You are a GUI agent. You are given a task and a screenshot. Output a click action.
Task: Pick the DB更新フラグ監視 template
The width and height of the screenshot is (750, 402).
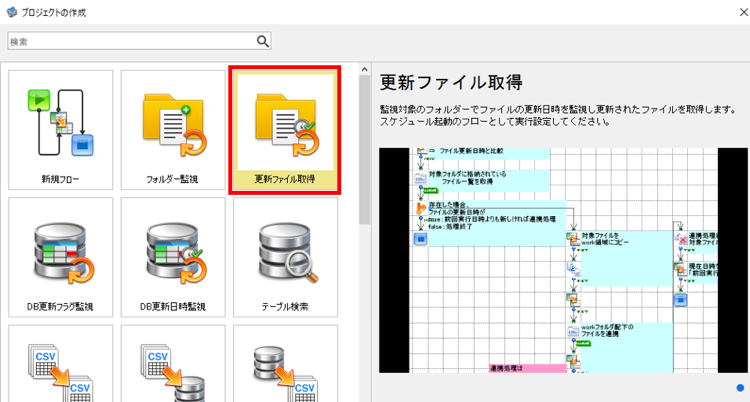(61, 257)
